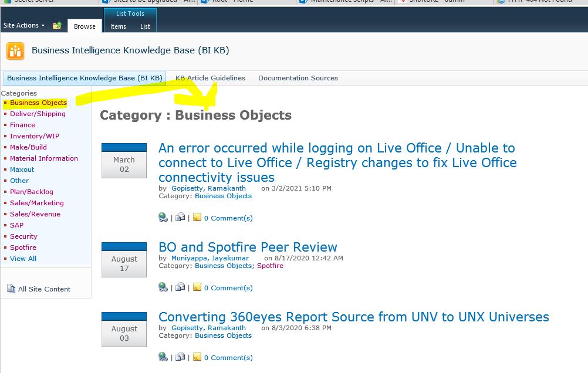The width and height of the screenshot is (588, 373).
Task: Click the comment note icon under BO and Spotfire Peer Review
Action: 197,287
